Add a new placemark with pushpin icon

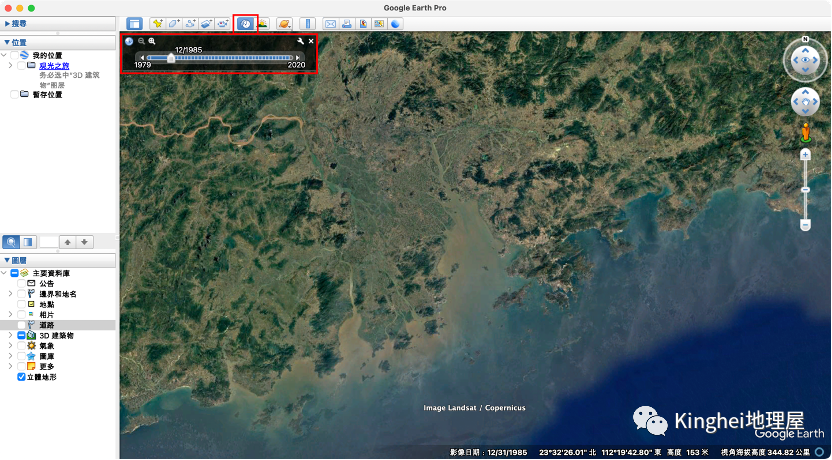(x=158, y=23)
